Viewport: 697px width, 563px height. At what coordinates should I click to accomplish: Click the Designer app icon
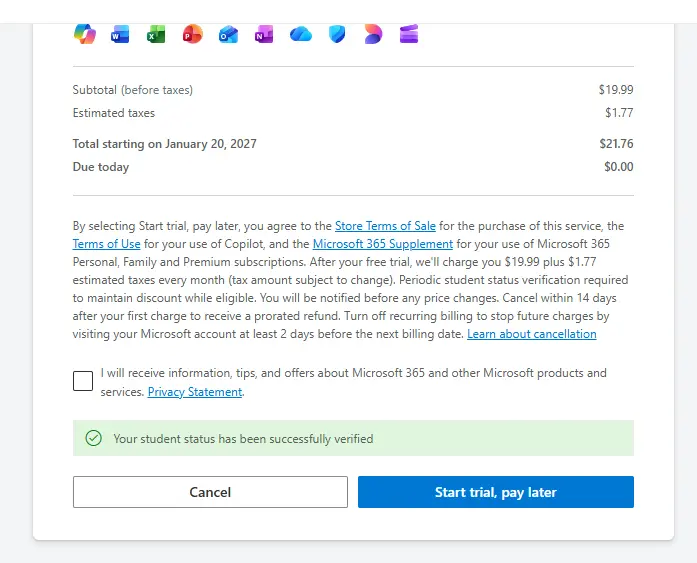click(x=373, y=34)
